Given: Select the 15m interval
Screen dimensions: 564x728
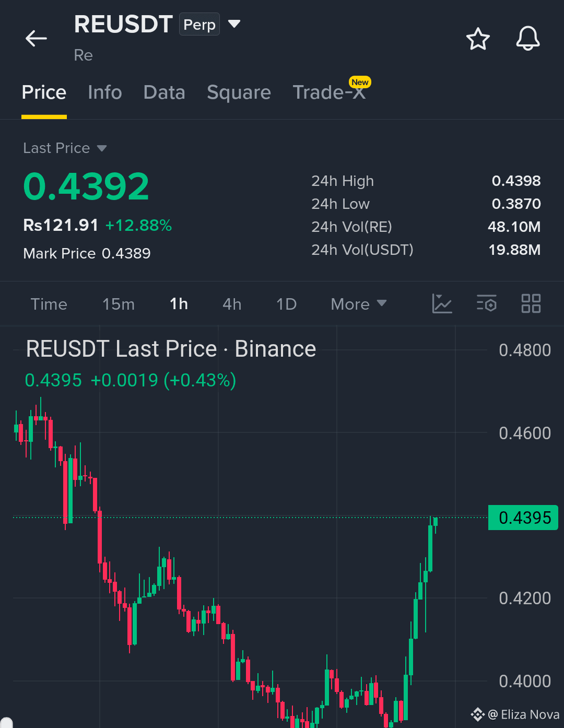Looking at the screenshot, I should (x=119, y=304).
